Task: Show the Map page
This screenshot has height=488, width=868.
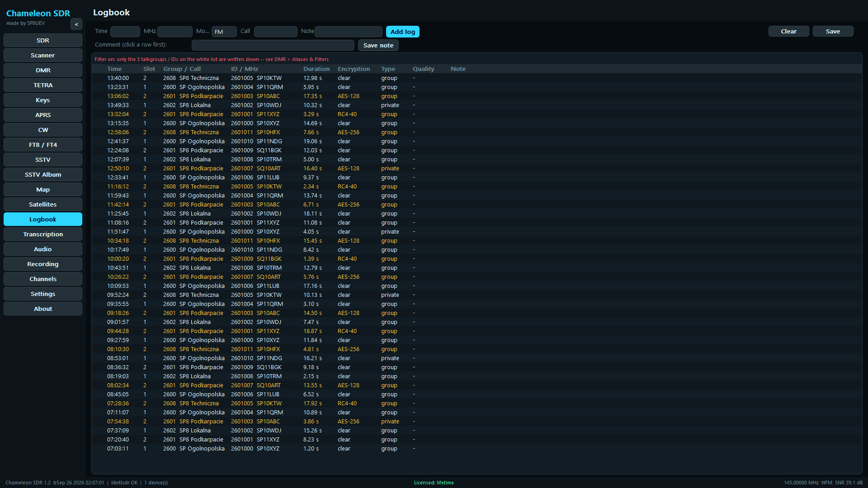Action: (x=43, y=189)
